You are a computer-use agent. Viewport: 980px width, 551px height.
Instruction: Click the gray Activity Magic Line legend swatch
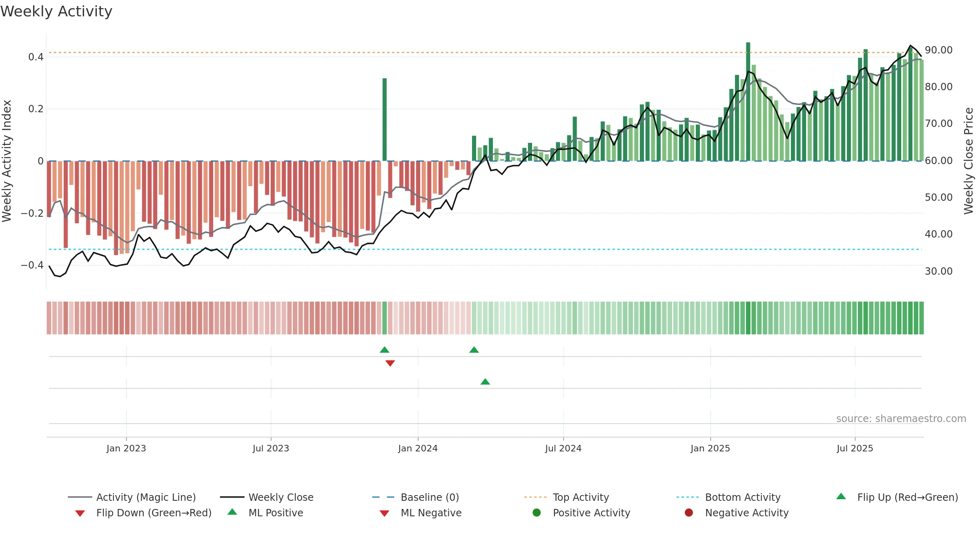[80, 497]
